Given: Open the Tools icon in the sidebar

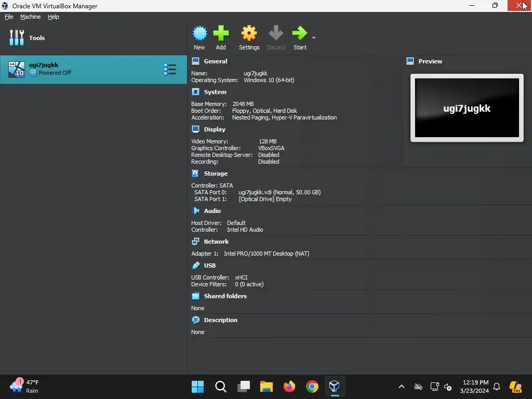Looking at the screenshot, I should [x=17, y=37].
